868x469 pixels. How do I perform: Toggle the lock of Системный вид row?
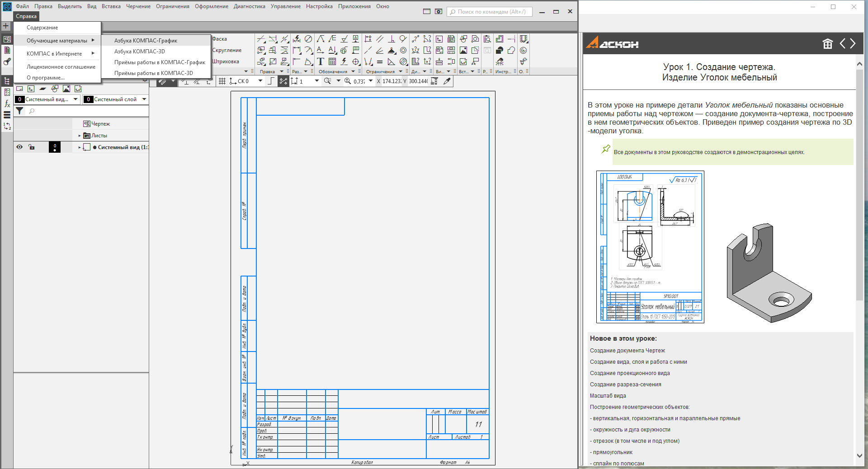(x=31, y=147)
